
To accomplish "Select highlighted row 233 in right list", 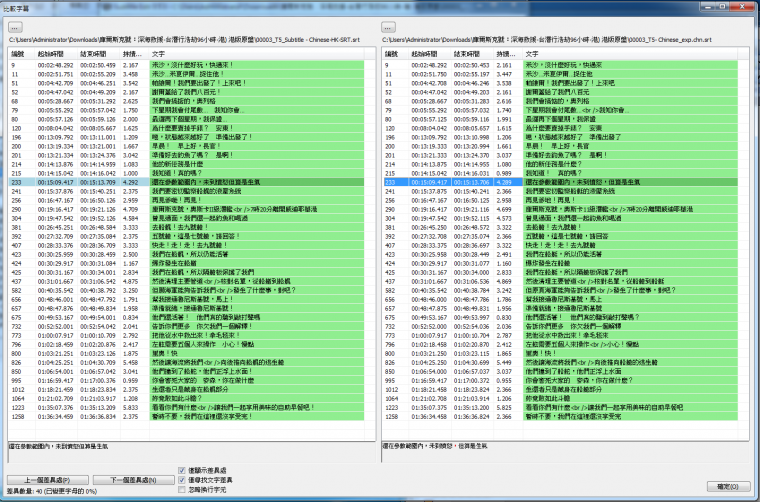I will (x=560, y=182).
